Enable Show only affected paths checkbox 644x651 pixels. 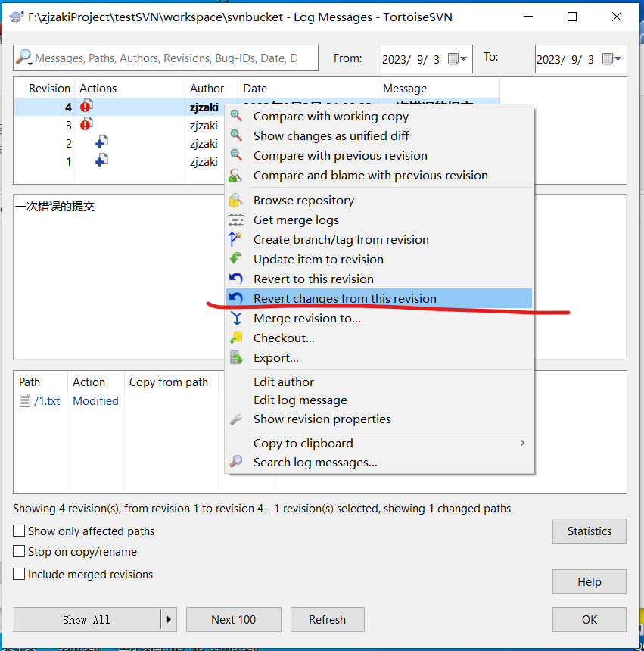coord(19,531)
